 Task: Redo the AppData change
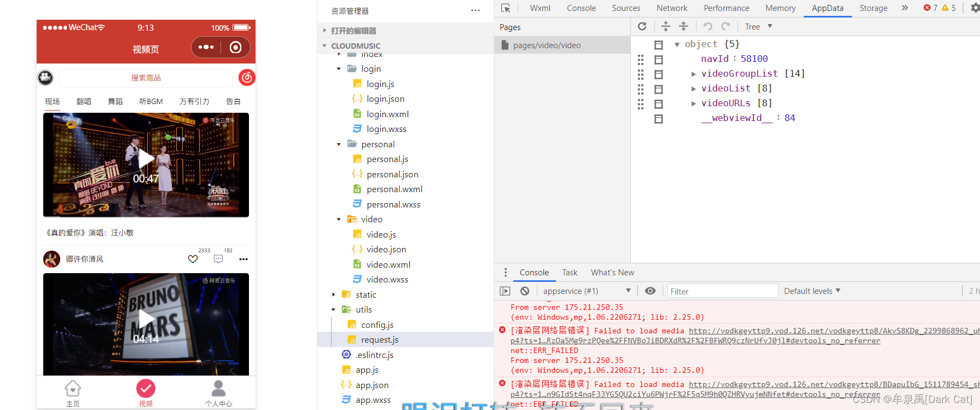pos(726,26)
